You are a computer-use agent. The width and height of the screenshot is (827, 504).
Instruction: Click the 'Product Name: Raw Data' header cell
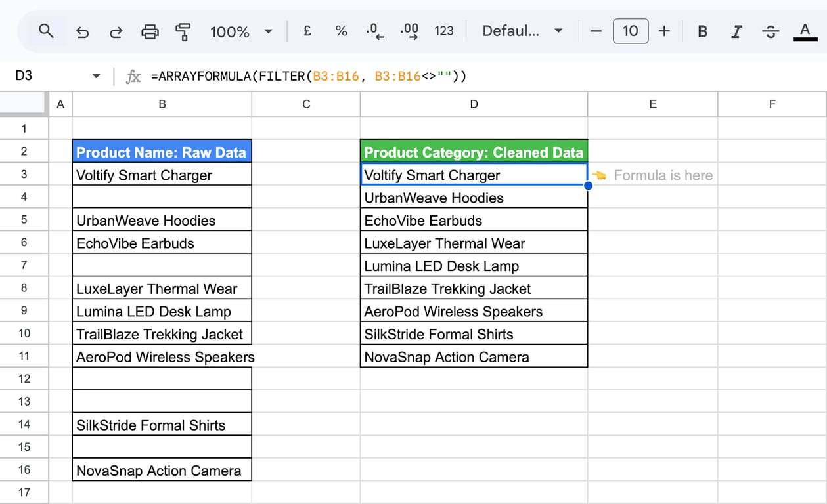pos(162,152)
